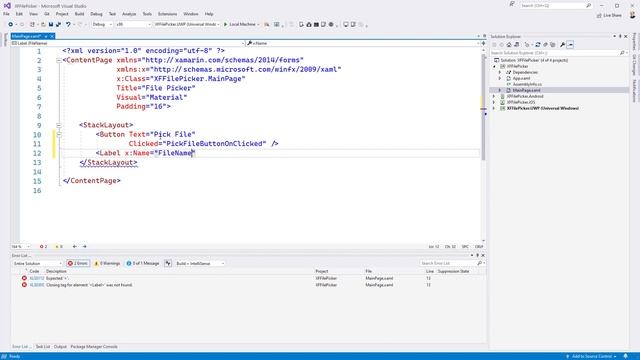Open the Extensions menu
The width and height of the screenshot is (640, 360).
[x=167, y=14]
